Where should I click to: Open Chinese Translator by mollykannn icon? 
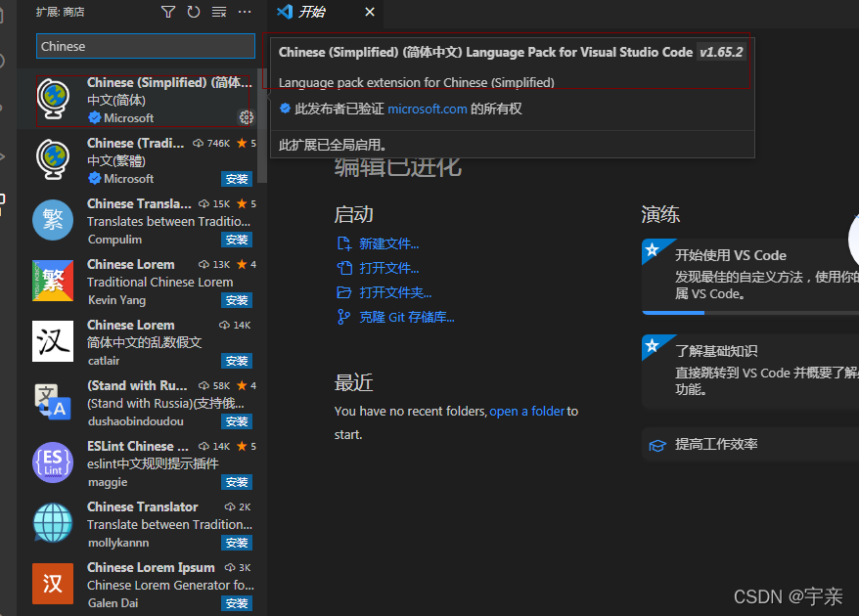(x=53, y=523)
